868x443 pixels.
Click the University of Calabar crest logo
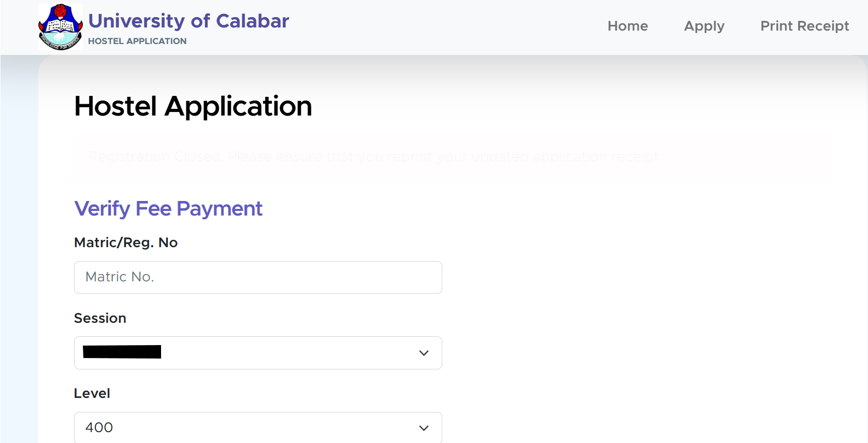point(60,27)
